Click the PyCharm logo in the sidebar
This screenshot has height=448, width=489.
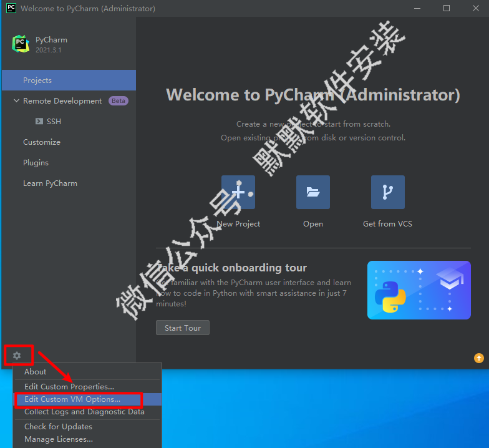coord(21,44)
